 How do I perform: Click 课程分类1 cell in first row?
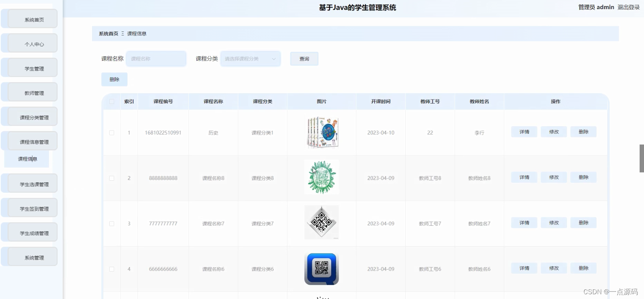point(263,133)
